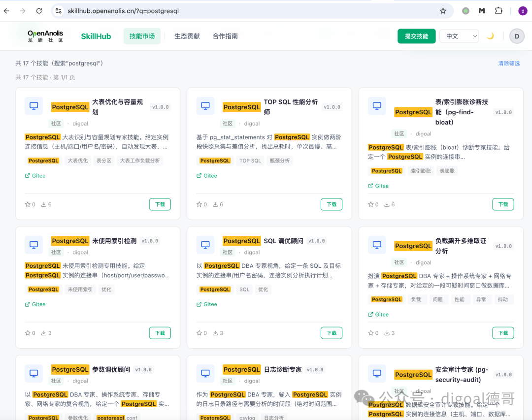The height and width of the screenshot is (420, 532).
Task: Open the site information icon in address bar
Action: point(59,11)
